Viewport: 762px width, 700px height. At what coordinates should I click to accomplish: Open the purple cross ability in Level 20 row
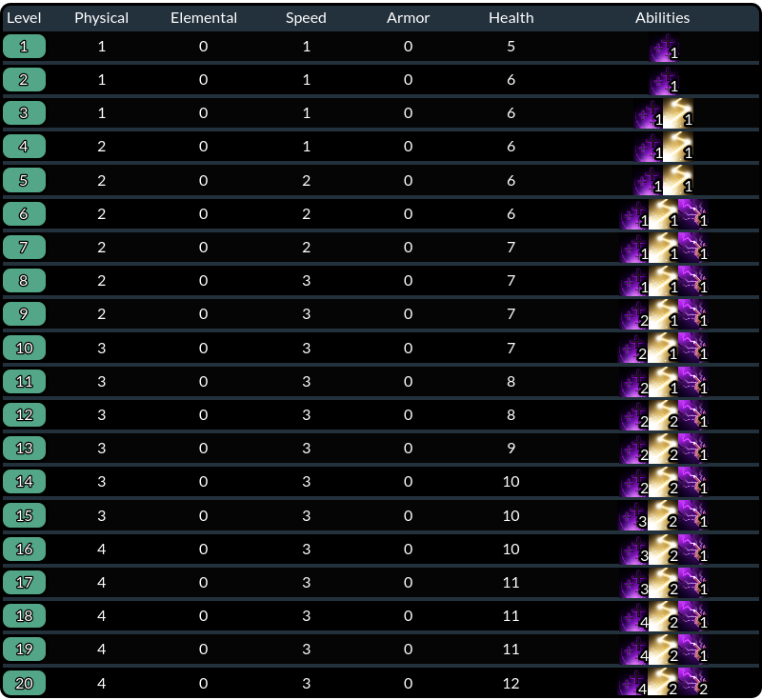coord(634,682)
